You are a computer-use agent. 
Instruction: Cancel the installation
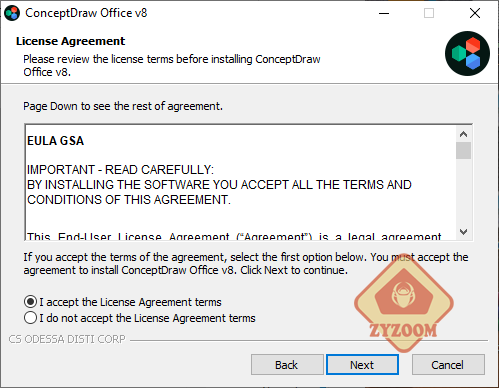(448, 365)
